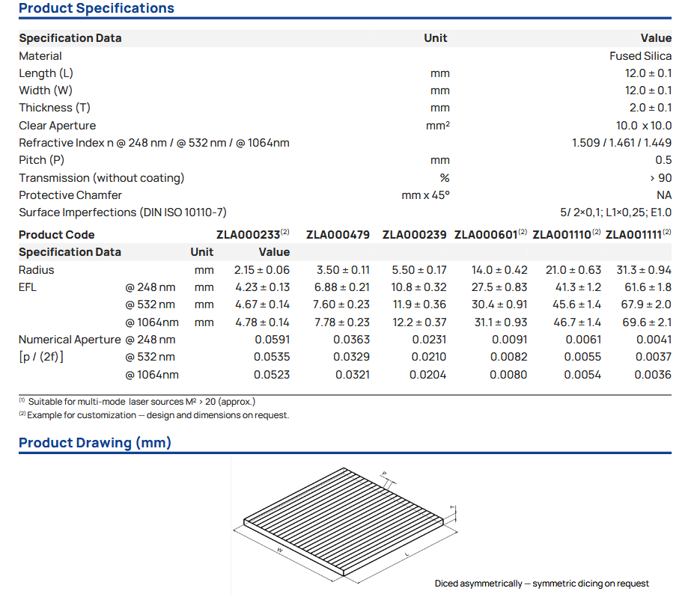The width and height of the screenshot is (700, 597).
Task: Click the Diced asymmetrically caption text
Action: [x=541, y=584]
